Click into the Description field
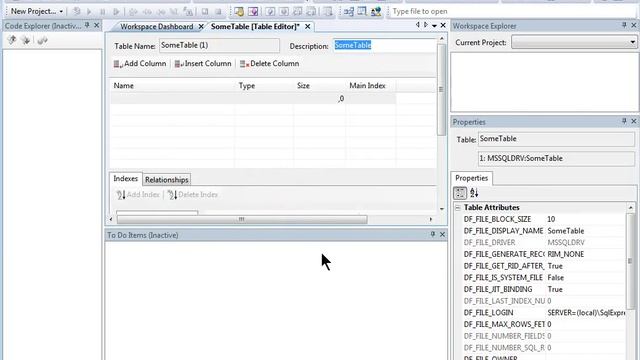The width and height of the screenshot is (640, 360). pyautogui.click(x=384, y=45)
